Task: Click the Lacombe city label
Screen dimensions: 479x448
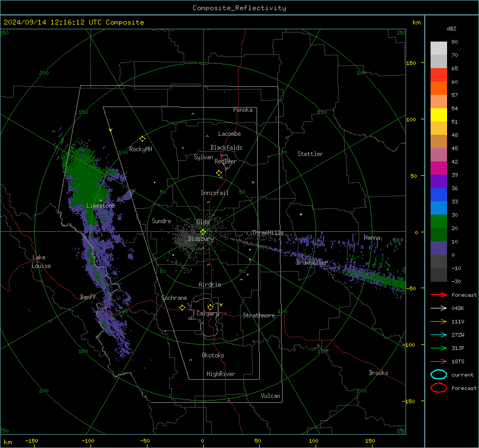Action: pyautogui.click(x=229, y=134)
